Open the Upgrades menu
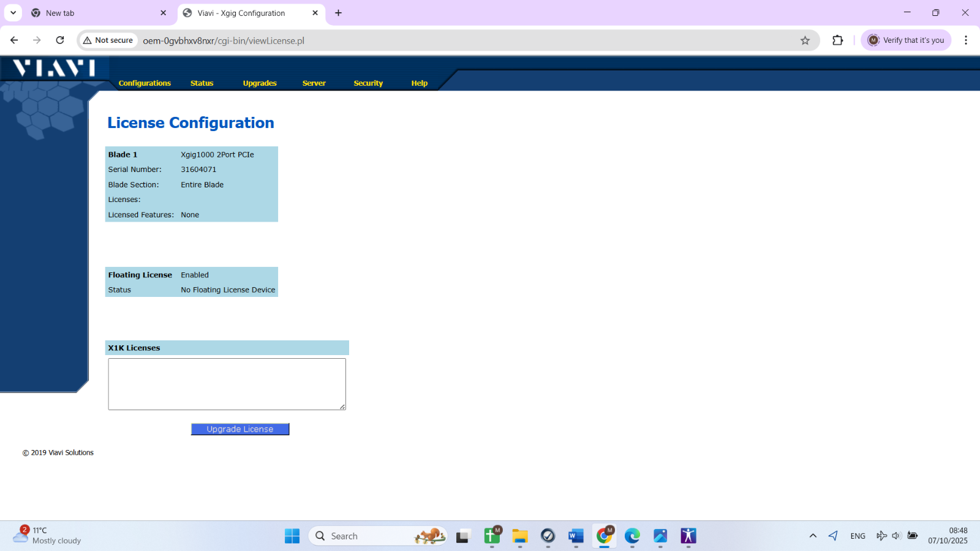The width and height of the screenshot is (980, 551). [260, 83]
